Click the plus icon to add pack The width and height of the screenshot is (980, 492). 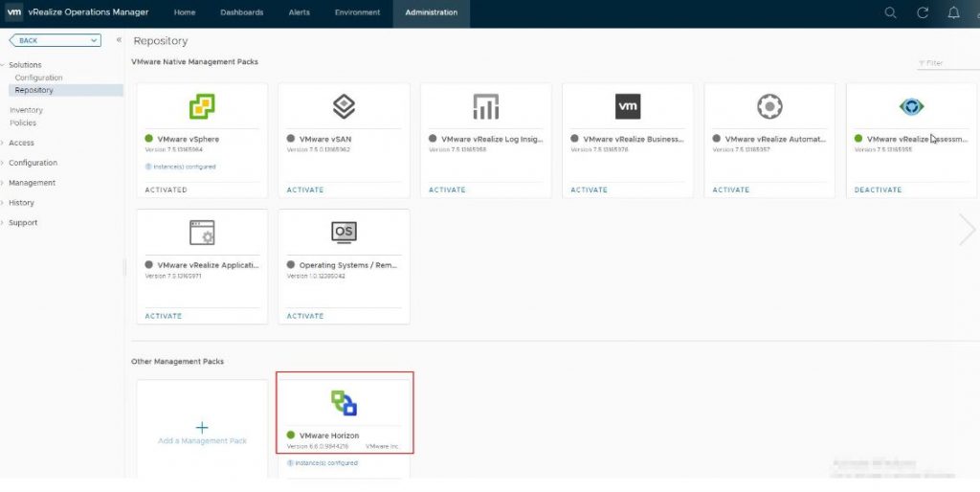(202, 428)
